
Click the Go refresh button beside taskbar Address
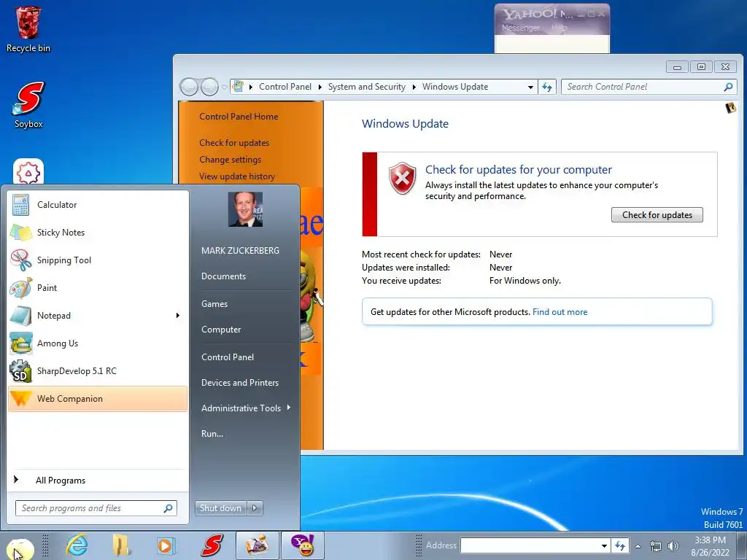click(620, 545)
